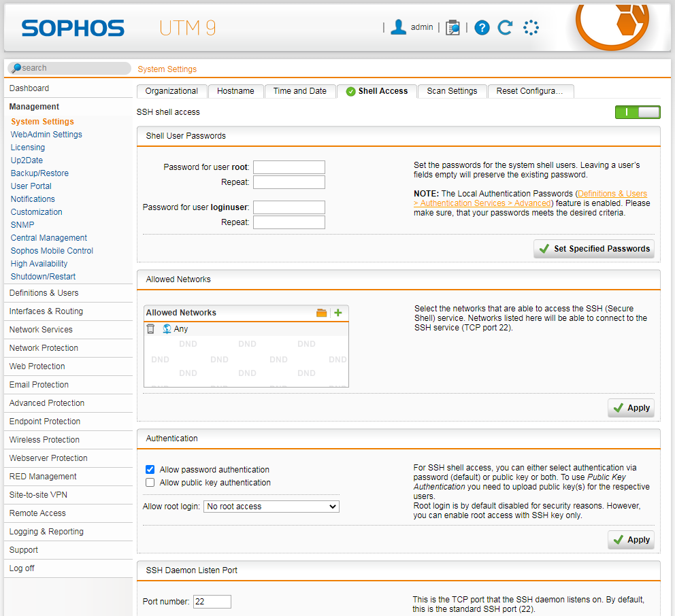Viewport: 675px width, 616px height.
Task: Delete the Any network with trash icon
Action: pos(150,329)
